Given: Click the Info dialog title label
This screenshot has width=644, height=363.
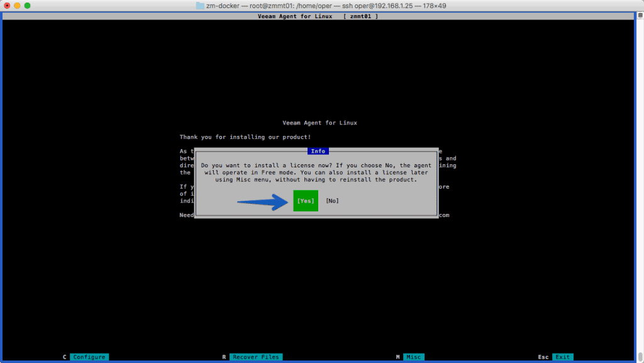Looking at the screenshot, I should [318, 151].
